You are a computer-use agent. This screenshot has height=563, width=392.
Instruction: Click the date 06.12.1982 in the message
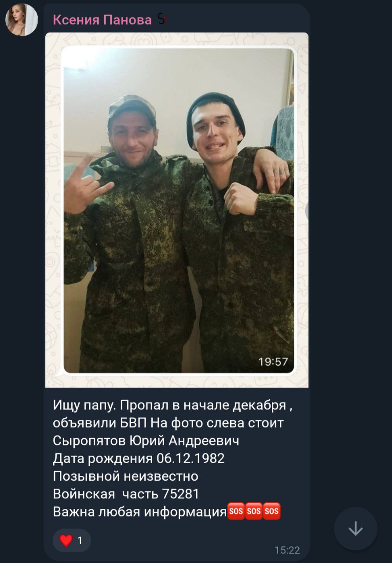[x=191, y=458]
